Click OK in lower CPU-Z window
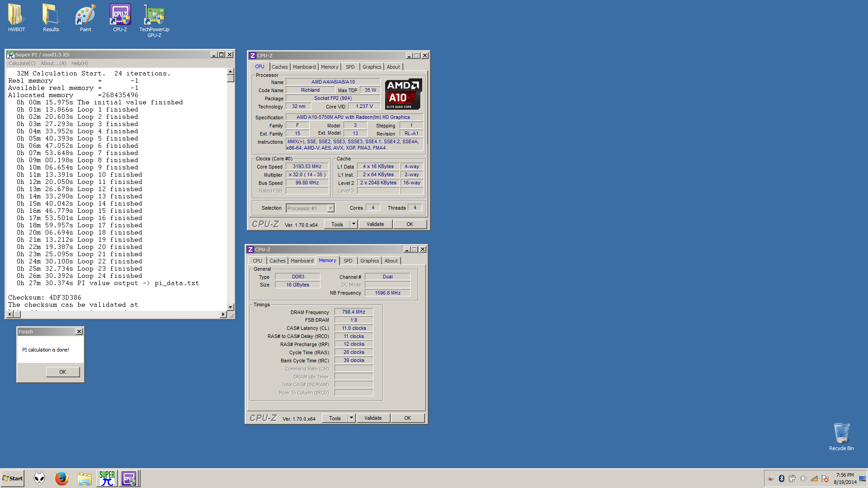The height and width of the screenshot is (488, 868). 407,418
